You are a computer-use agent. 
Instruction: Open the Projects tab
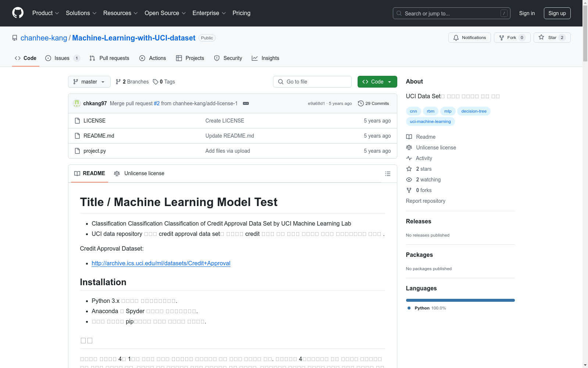[190, 58]
